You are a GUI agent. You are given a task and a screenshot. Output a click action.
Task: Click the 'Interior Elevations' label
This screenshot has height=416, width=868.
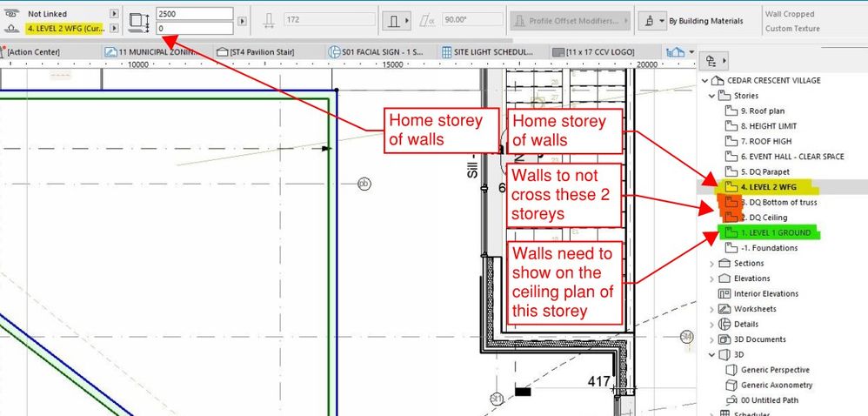click(x=766, y=293)
